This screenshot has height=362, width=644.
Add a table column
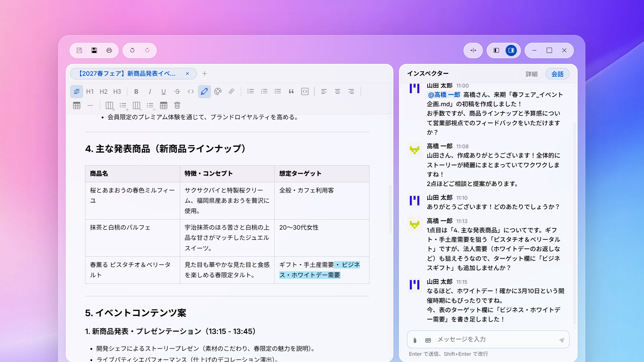[x=110, y=105]
